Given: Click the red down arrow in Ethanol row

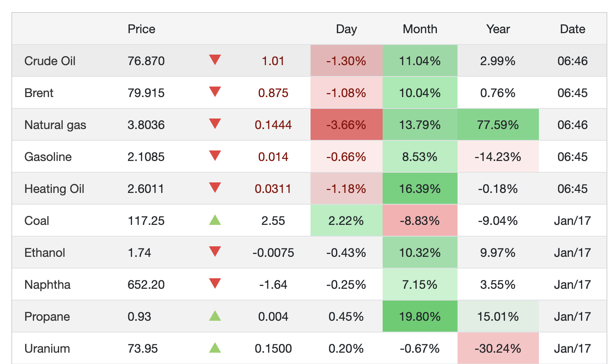Looking at the screenshot, I should coord(215,252).
